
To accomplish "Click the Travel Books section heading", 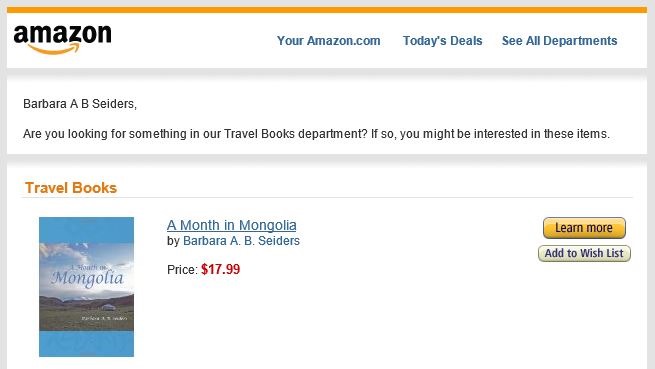I will 71,188.
